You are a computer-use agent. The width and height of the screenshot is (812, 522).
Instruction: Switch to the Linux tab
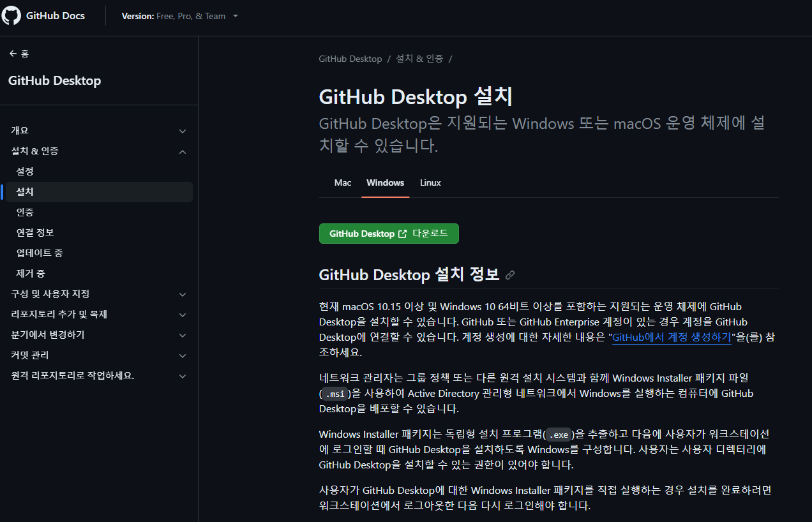[430, 183]
